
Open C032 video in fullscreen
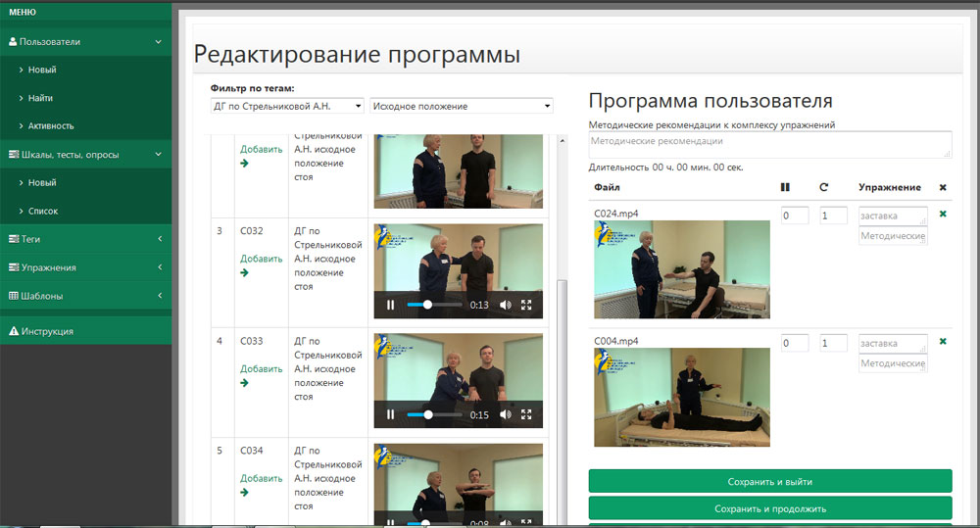pos(526,305)
